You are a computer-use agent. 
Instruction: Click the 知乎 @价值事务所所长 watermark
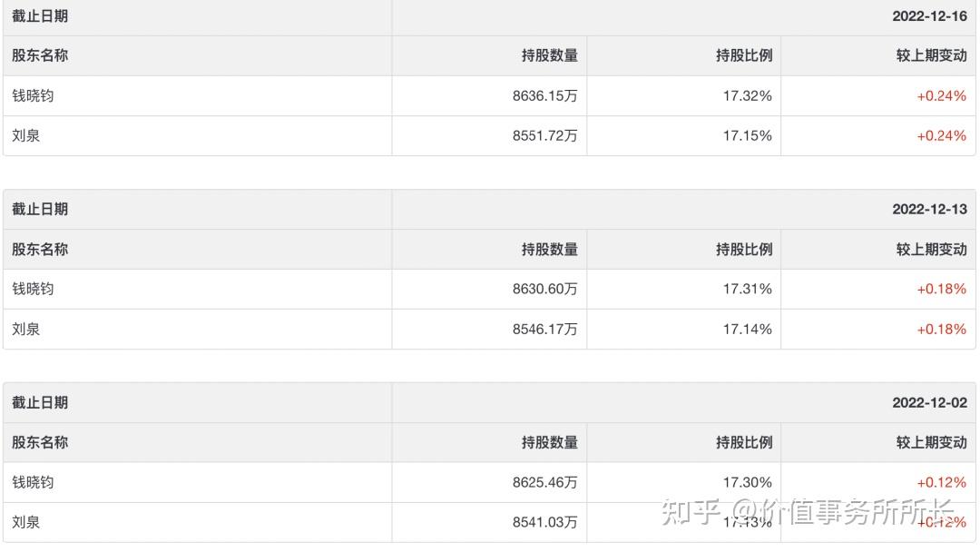coord(808,513)
